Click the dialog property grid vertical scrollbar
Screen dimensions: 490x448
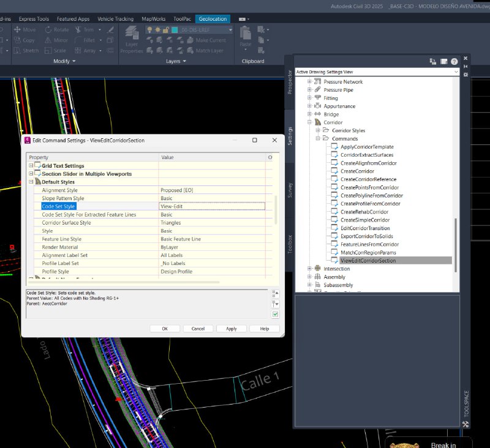[x=275, y=209]
